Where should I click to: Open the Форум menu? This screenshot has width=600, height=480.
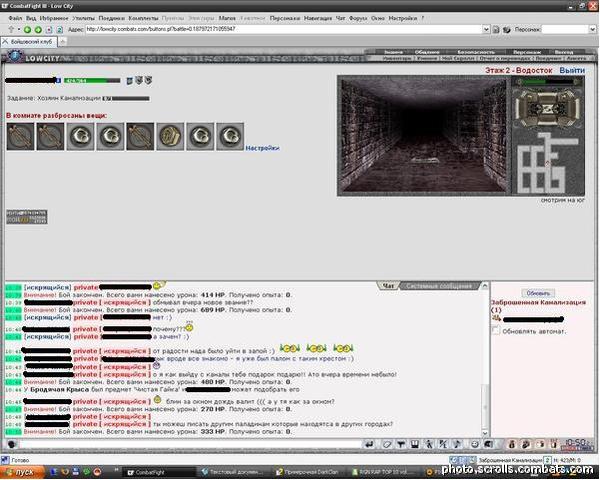click(358, 18)
